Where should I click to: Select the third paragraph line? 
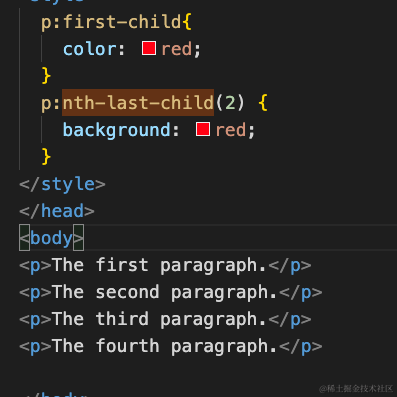(165, 319)
